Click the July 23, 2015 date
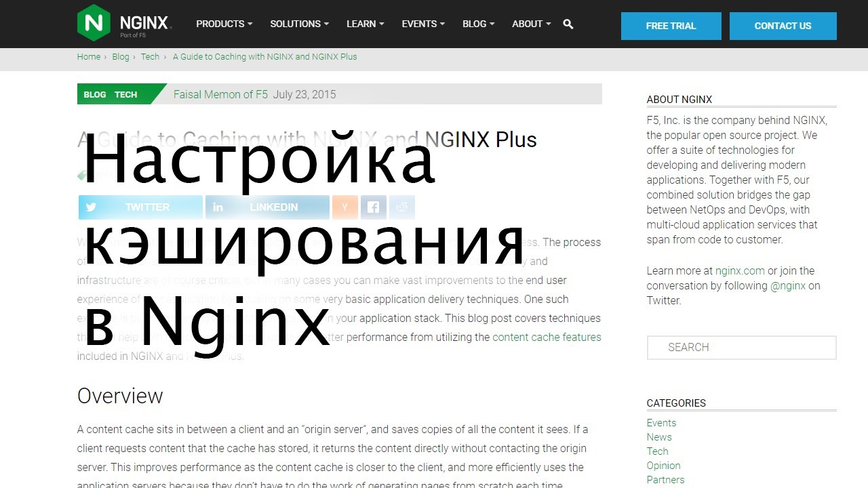This screenshot has width=868, height=488. point(304,94)
